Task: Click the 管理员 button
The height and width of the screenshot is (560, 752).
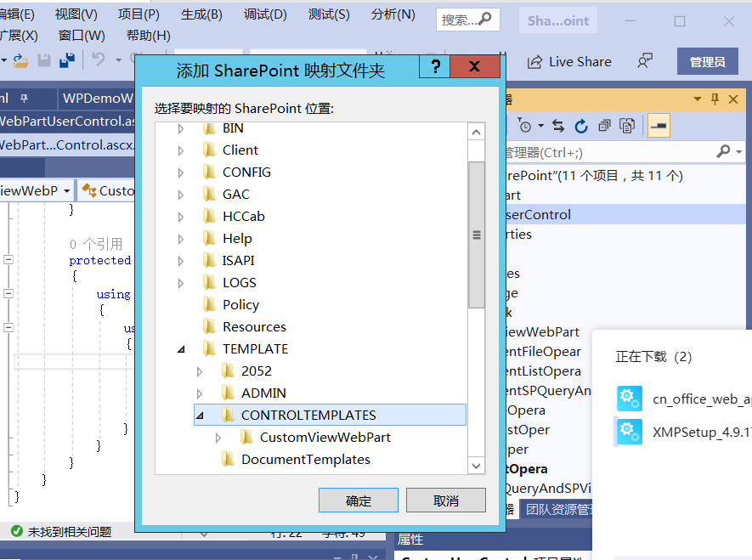Action: [x=708, y=61]
